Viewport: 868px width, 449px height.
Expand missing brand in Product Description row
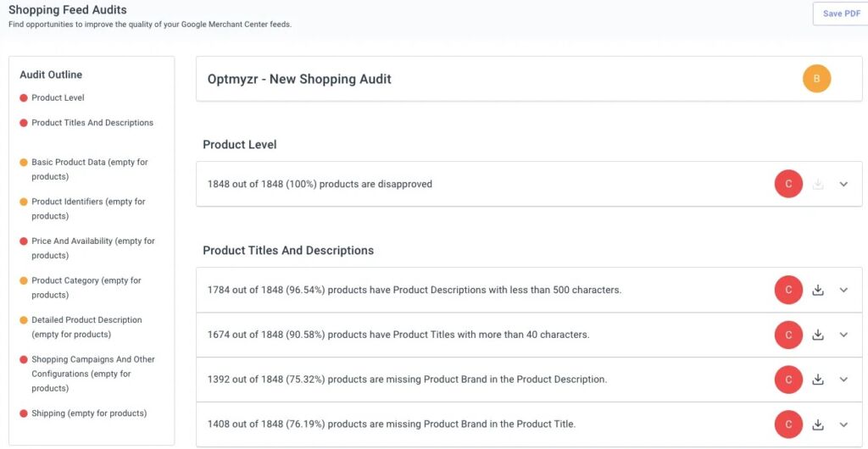click(x=843, y=380)
